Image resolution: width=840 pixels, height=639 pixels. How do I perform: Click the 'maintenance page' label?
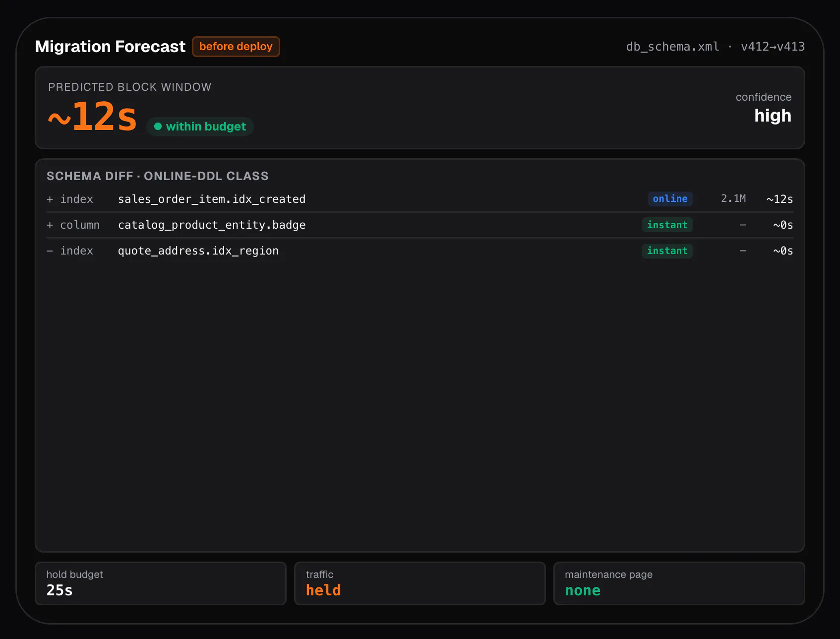click(608, 575)
